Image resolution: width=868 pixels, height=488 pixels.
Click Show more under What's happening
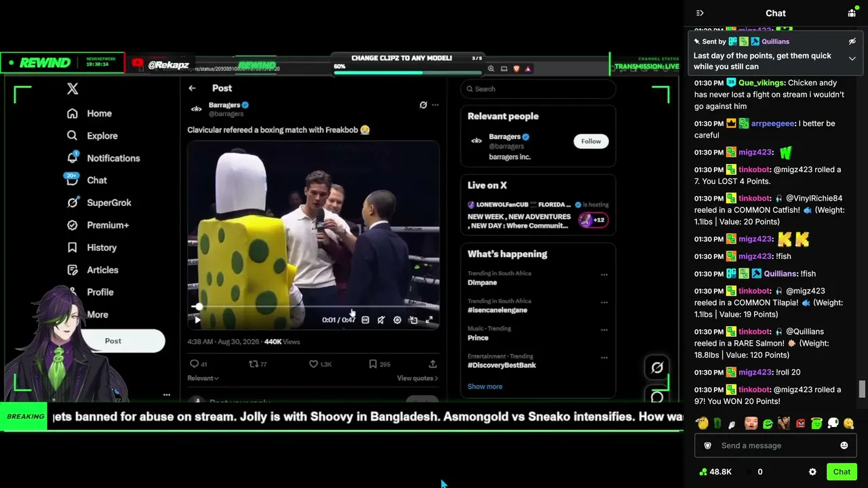point(485,386)
